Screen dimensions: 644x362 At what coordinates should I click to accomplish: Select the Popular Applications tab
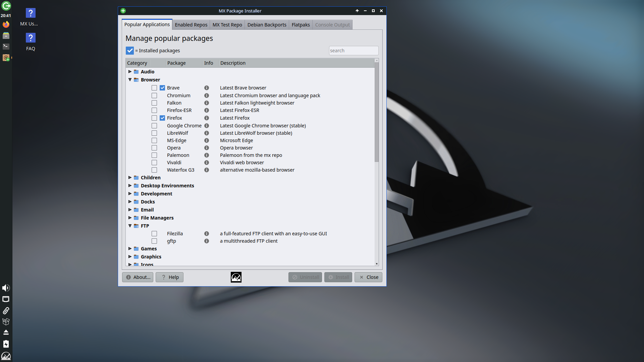point(147,24)
